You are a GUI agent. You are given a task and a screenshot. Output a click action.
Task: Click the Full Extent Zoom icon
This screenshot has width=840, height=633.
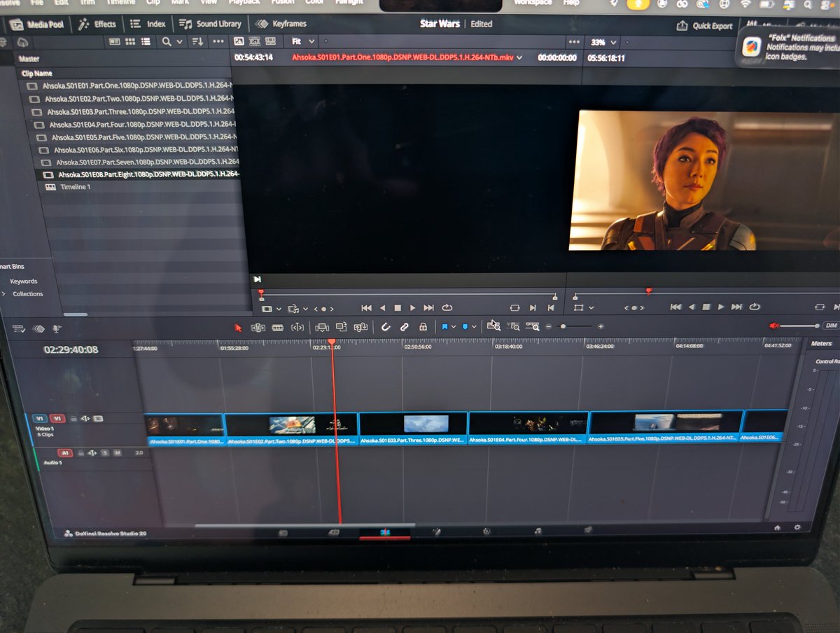[493, 326]
